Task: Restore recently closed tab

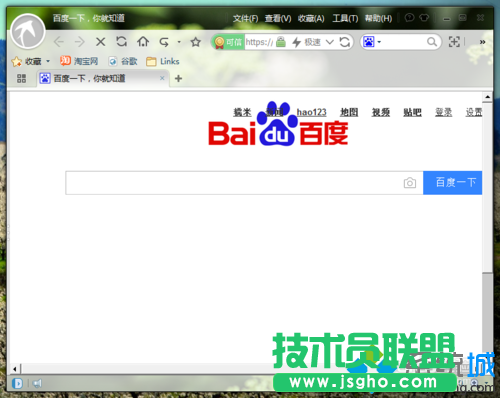Action: [x=164, y=42]
